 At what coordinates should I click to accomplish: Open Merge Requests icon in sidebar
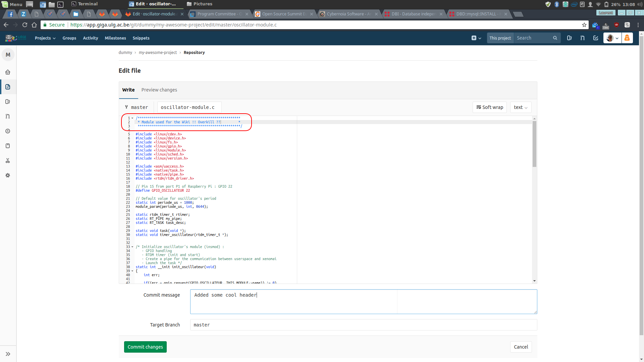tap(8, 116)
